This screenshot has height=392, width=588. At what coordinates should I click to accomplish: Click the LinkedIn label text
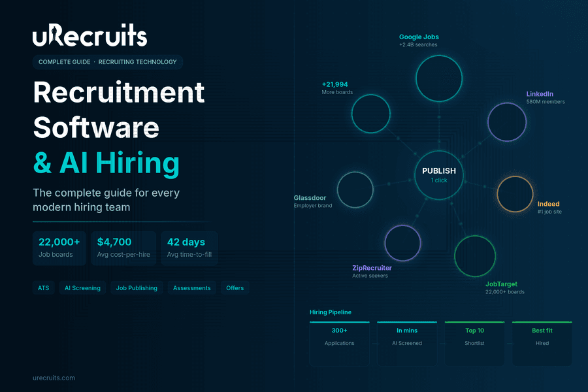pyautogui.click(x=540, y=94)
